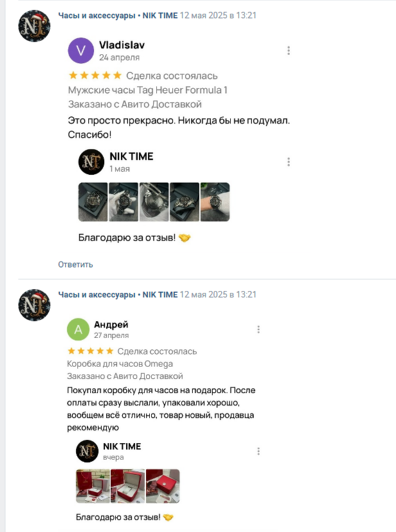Image resolution: width=396 pixels, height=532 pixels.
Task: Click the first star in Андрей's rating
Action: pyautogui.click(x=71, y=351)
